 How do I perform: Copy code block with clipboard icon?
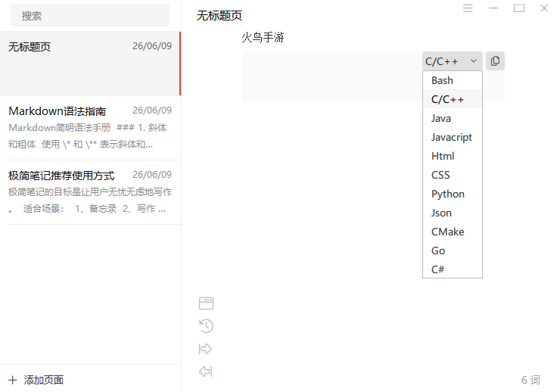click(x=495, y=61)
